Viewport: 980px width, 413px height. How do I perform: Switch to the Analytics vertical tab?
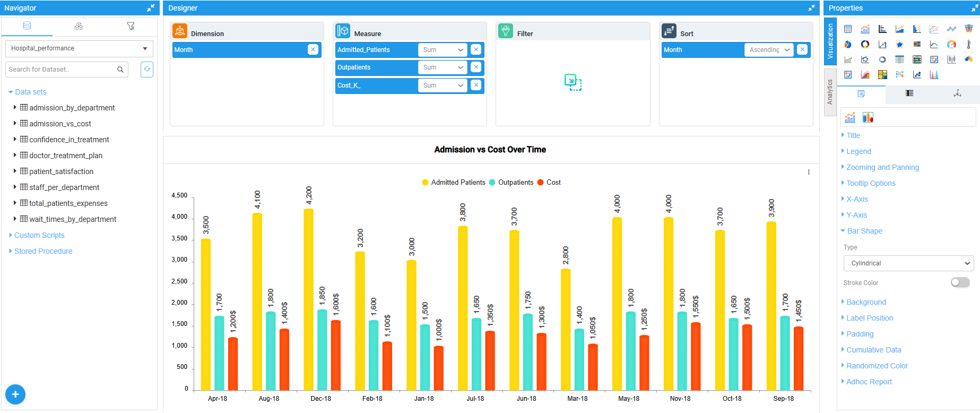click(x=830, y=92)
